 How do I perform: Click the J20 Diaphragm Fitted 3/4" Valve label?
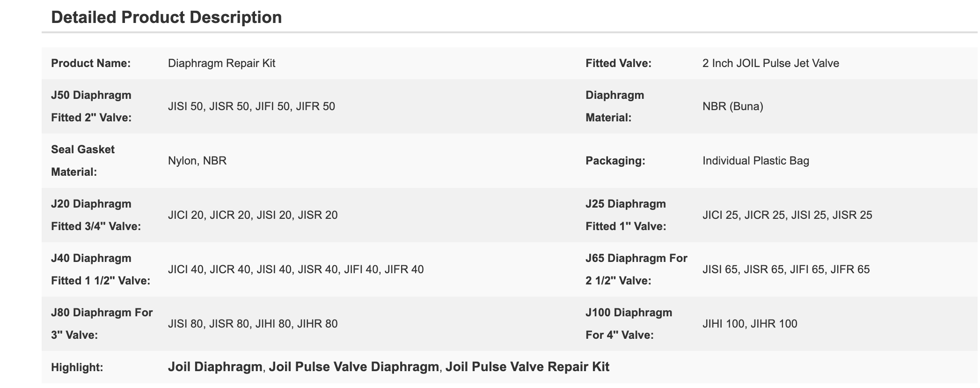tap(96, 215)
